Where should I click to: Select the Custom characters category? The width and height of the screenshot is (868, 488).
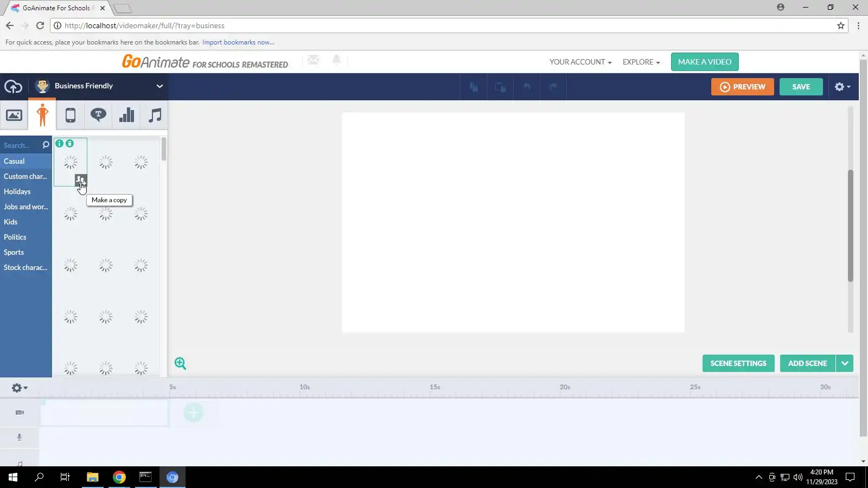point(26,176)
